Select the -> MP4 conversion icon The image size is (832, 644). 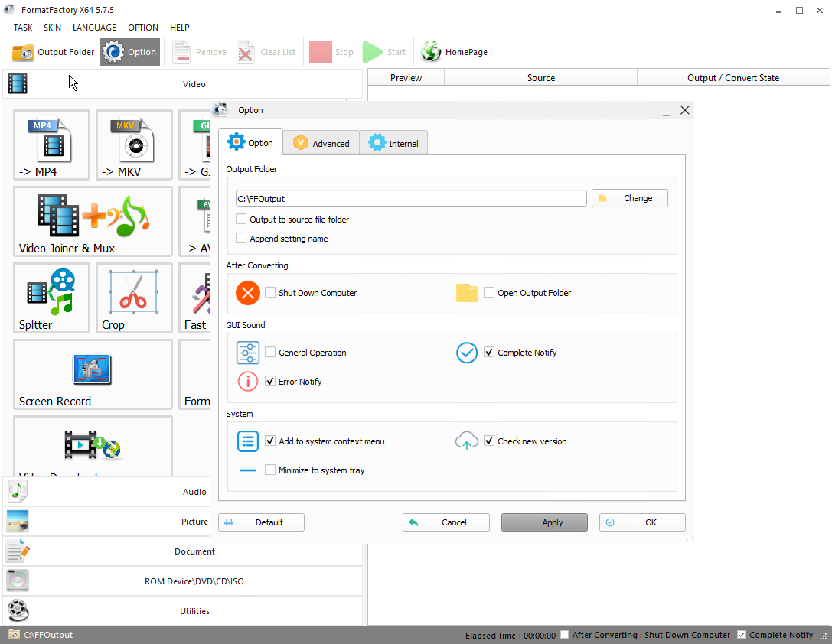(51, 145)
